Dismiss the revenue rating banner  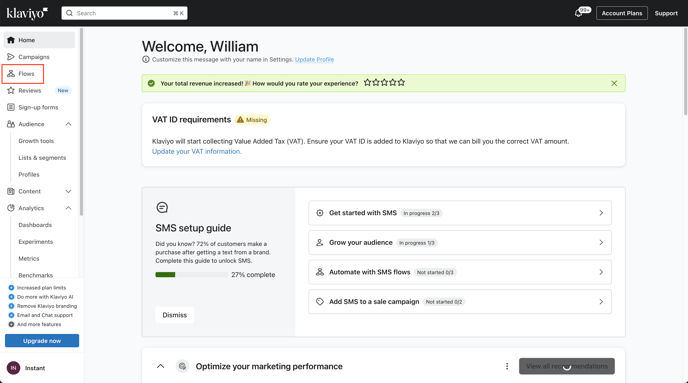click(614, 83)
